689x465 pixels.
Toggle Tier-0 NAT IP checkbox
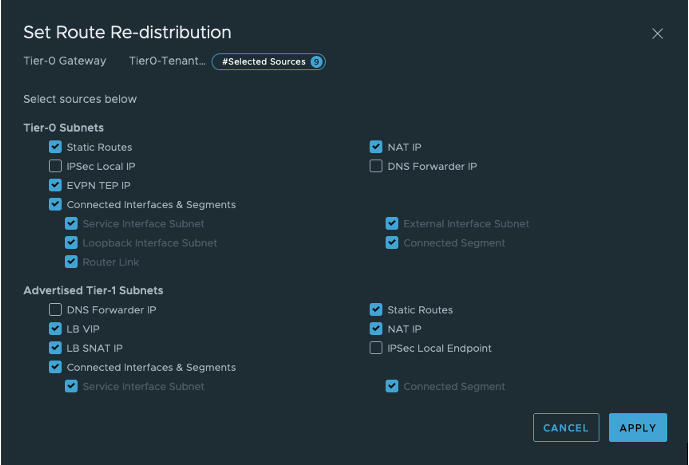376,147
